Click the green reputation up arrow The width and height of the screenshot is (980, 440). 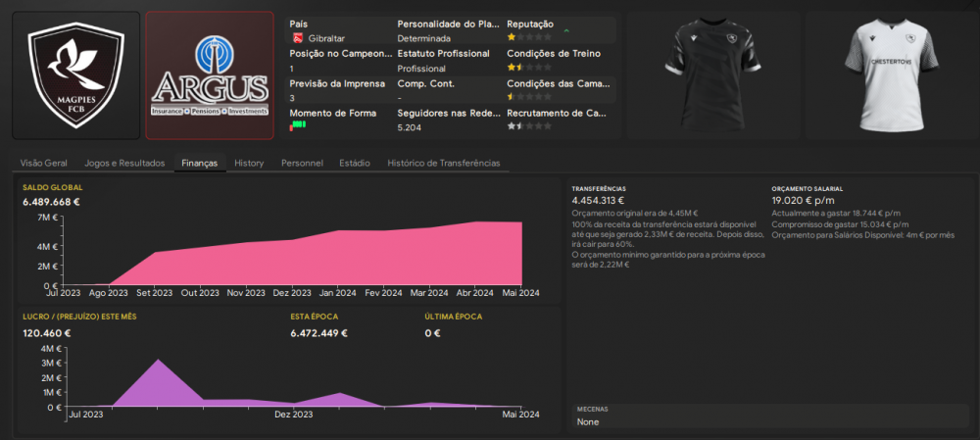click(566, 30)
